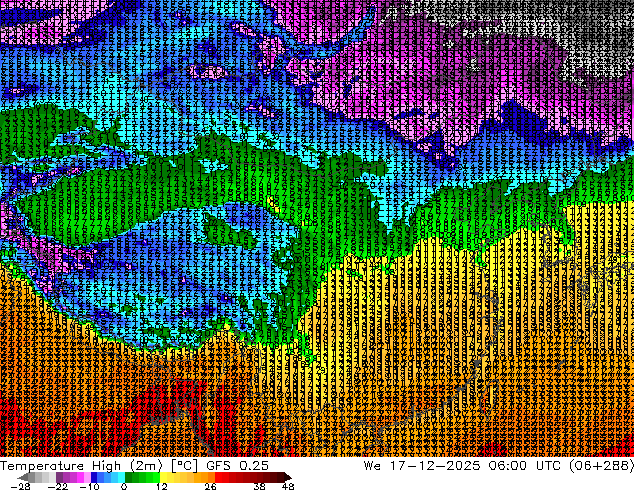The width and height of the screenshot is (634, 490).
Task: Select the dark purple legend swatch above -22
Action: pyautogui.click(x=59, y=477)
